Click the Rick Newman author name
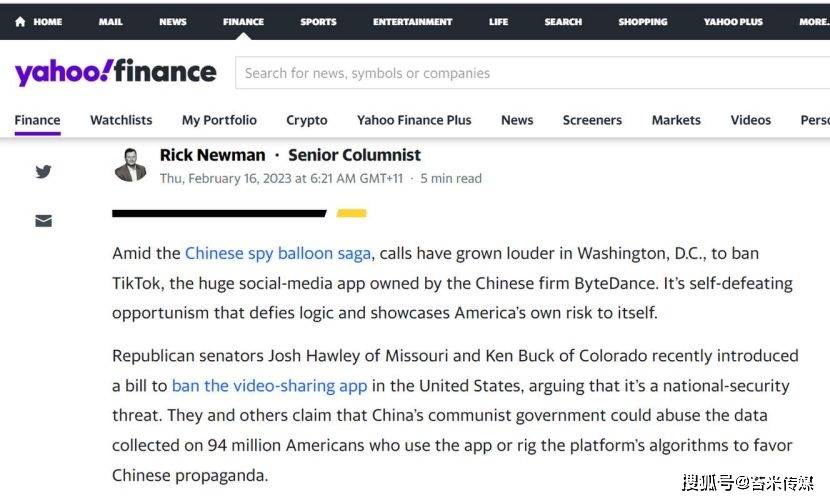 point(212,155)
